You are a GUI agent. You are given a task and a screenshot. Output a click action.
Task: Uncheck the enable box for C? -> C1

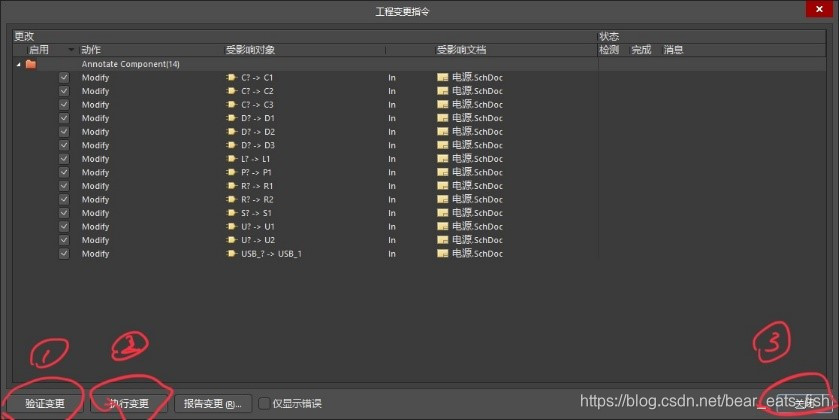[64, 78]
